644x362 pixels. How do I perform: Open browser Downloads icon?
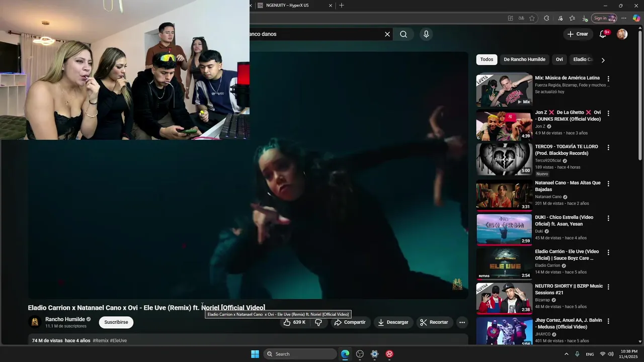click(585, 18)
